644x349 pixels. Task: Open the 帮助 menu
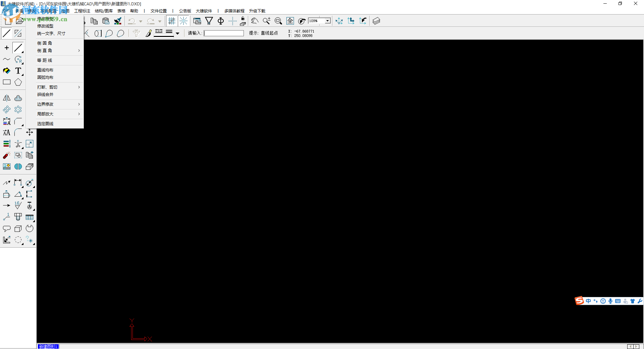click(134, 11)
